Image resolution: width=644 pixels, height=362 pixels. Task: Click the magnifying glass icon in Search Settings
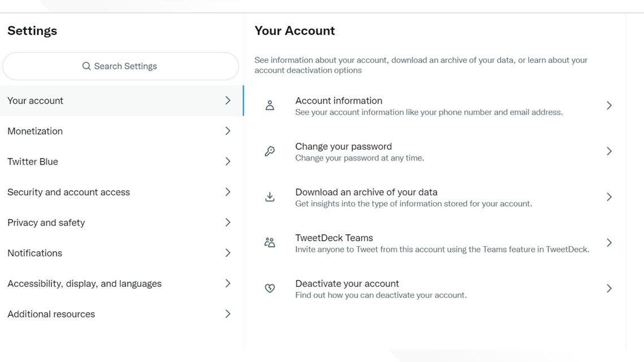[86, 66]
